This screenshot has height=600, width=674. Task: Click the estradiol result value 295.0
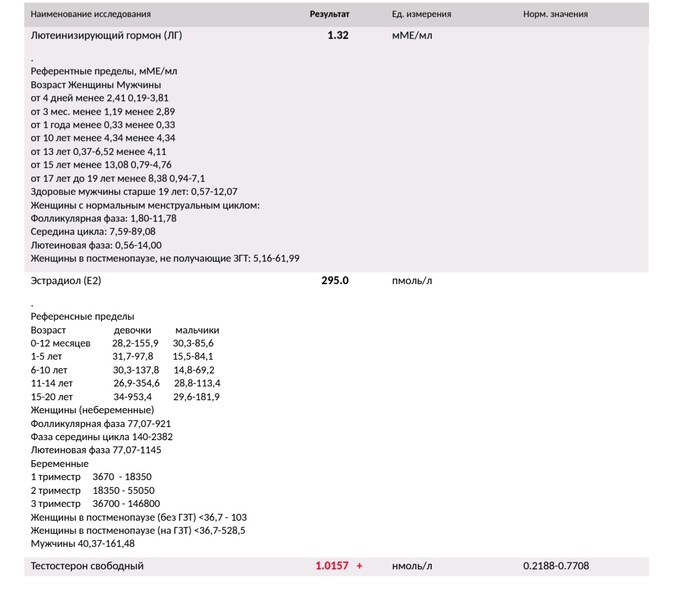(x=334, y=281)
